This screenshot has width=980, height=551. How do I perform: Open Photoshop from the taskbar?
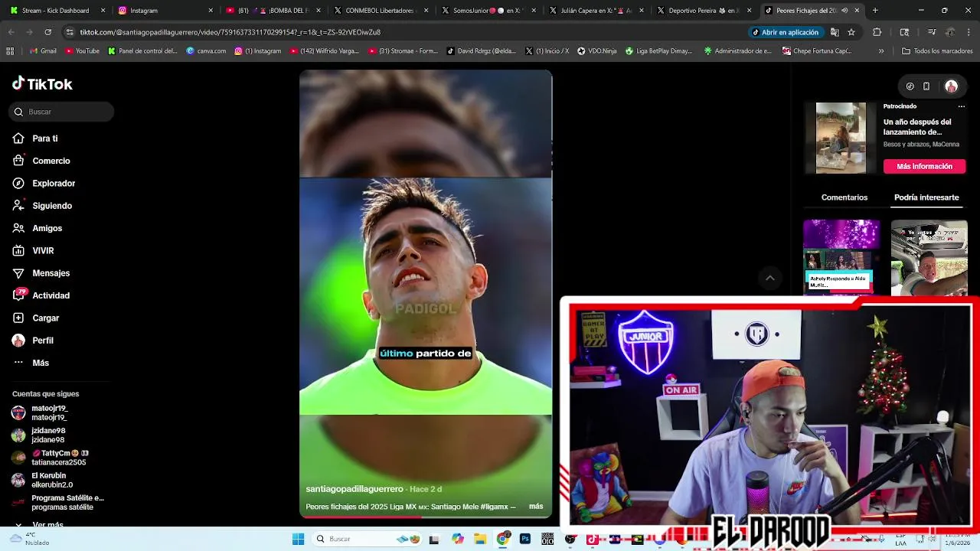(525, 539)
